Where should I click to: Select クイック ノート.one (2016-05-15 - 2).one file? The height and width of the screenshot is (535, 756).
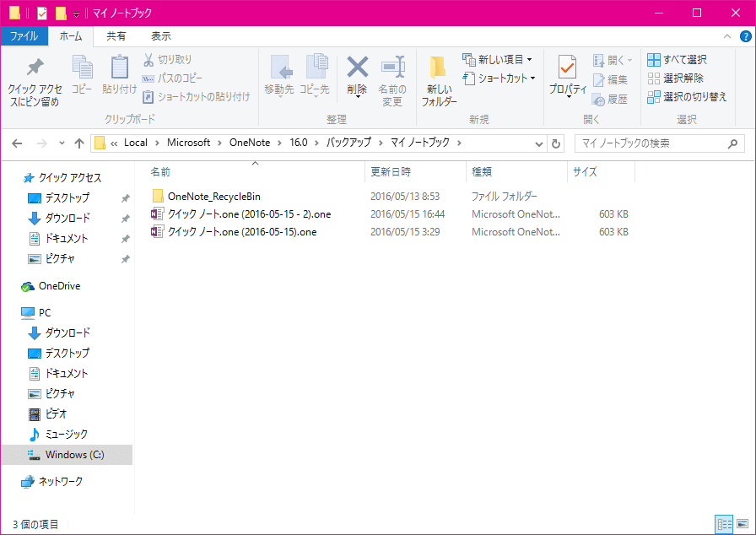coord(241,214)
